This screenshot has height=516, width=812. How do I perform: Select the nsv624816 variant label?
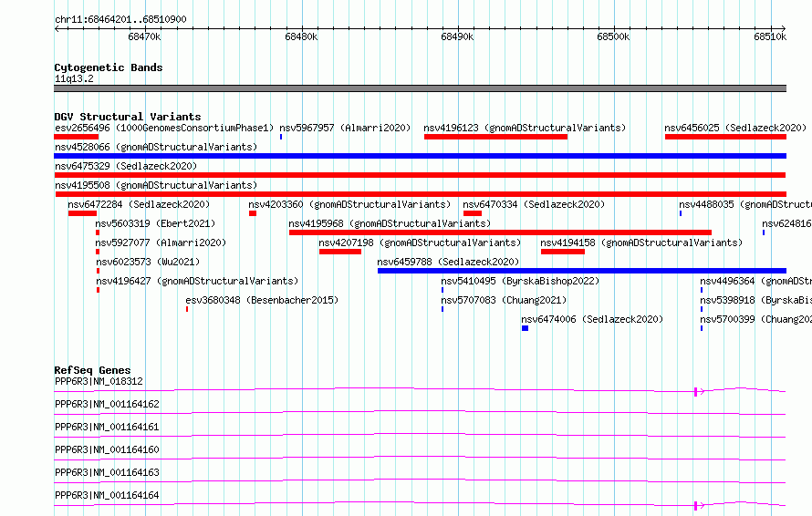(x=786, y=223)
